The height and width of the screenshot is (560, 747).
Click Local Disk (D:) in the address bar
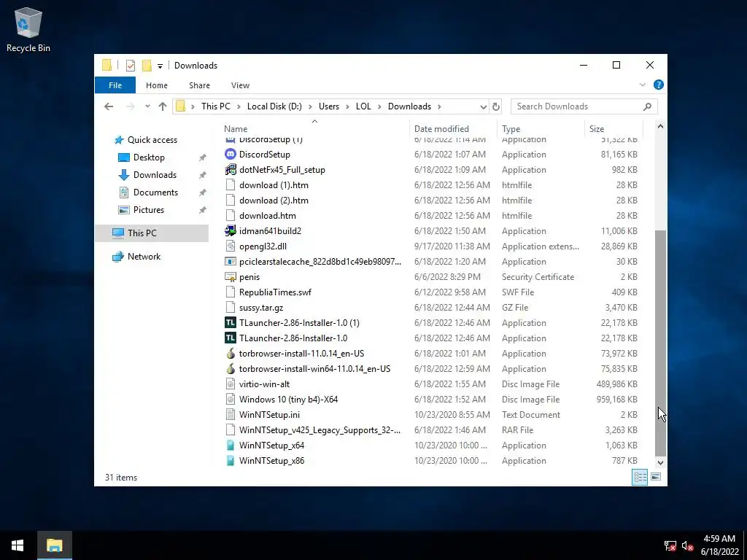(274, 106)
